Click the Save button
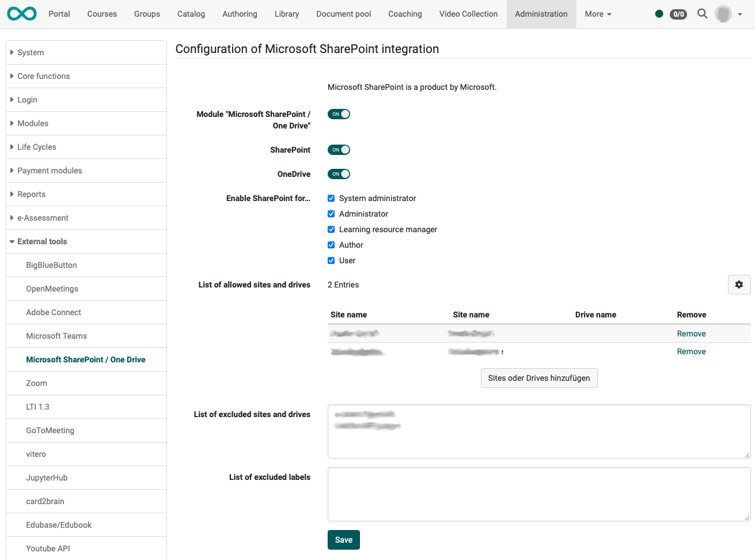 344,540
